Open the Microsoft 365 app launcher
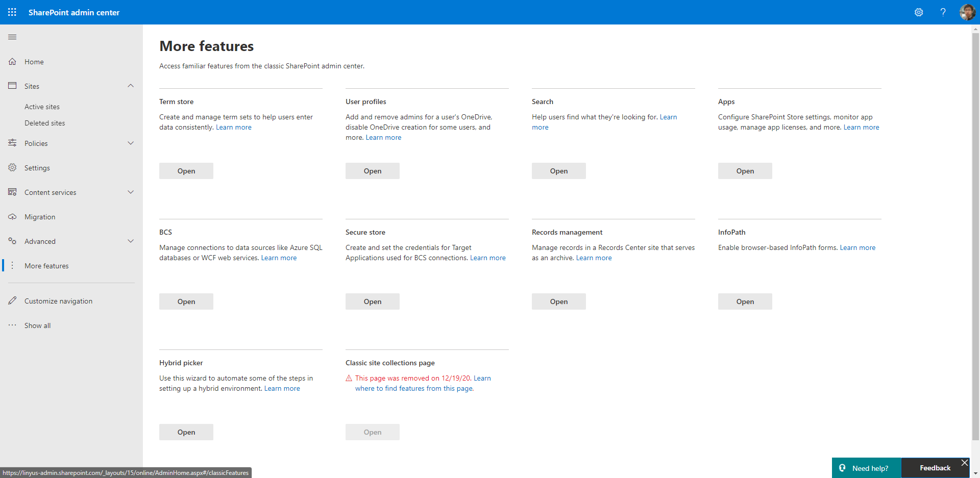This screenshot has height=478, width=980. pos(12,12)
